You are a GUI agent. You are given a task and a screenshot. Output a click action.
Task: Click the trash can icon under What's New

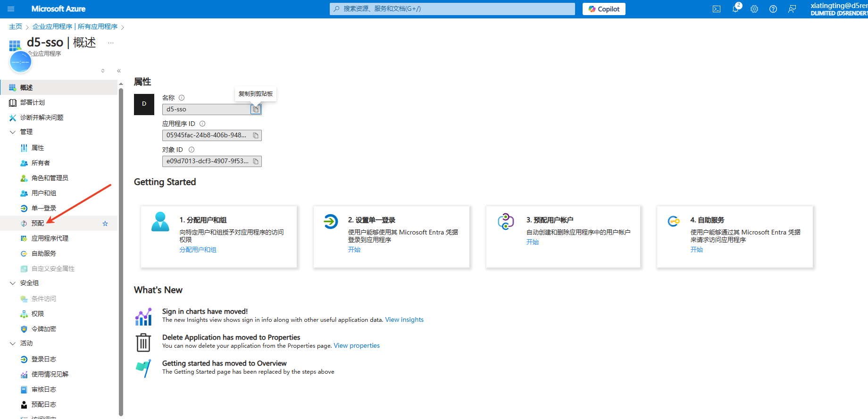tap(143, 343)
